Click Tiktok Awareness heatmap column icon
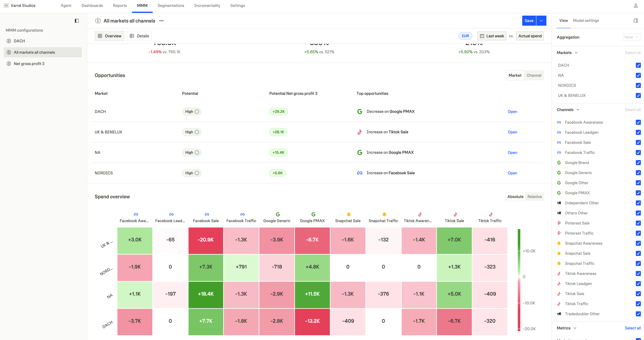Screen dimensions: 644x340 tap(420, 214)
